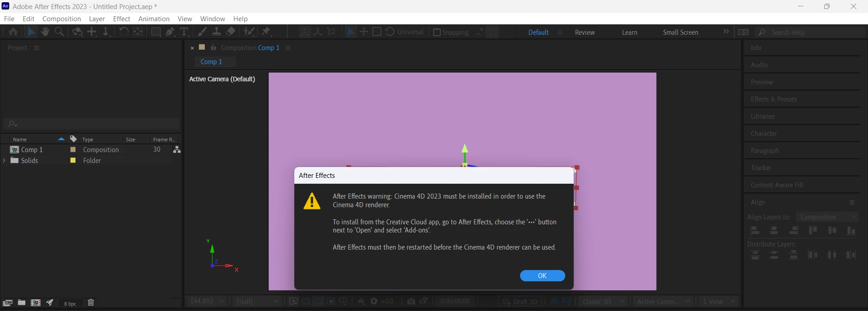Open Default workspace options menu
868x311 pixels.
[560, 32]
